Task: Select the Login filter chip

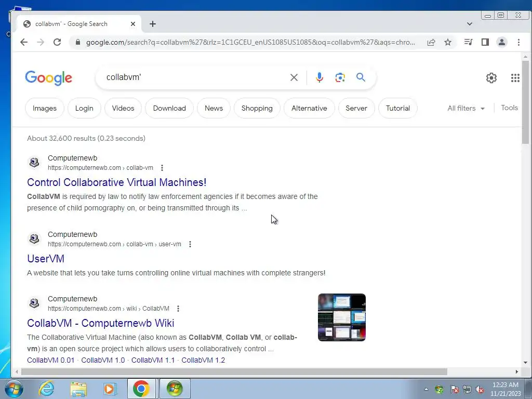Action: (x=84, y=108)
